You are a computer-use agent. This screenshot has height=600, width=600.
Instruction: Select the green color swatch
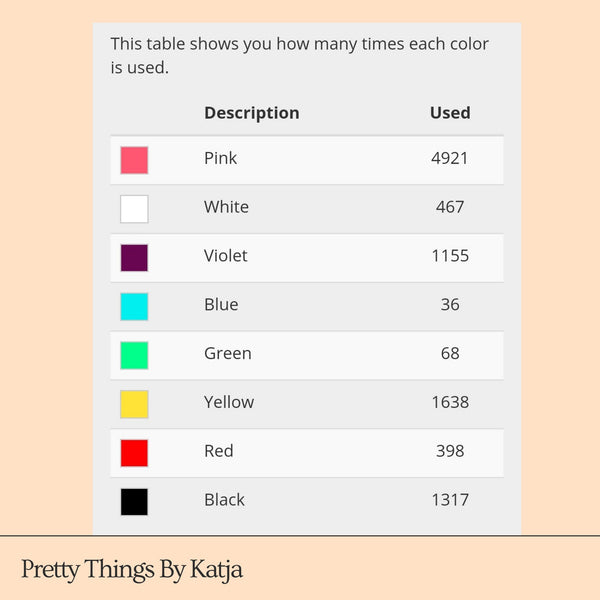point(134,355)
